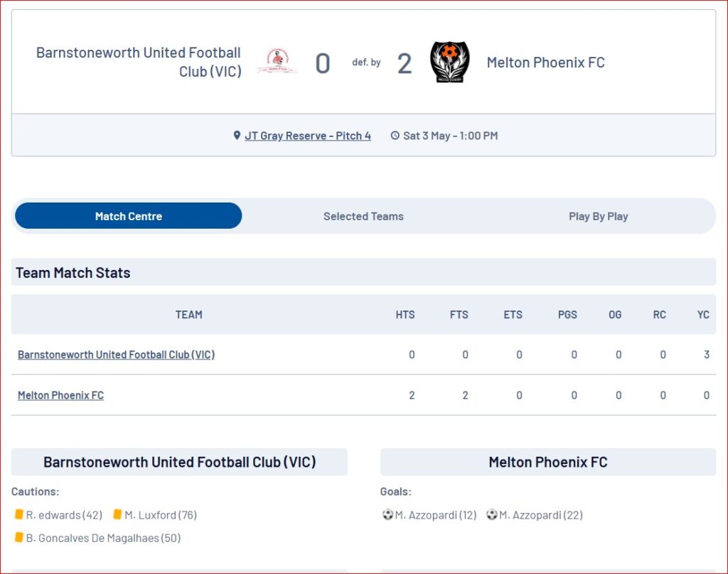Click the clock icon before match time
The height and width of the screenshot is (574, 728).
[x=395, y=136]
